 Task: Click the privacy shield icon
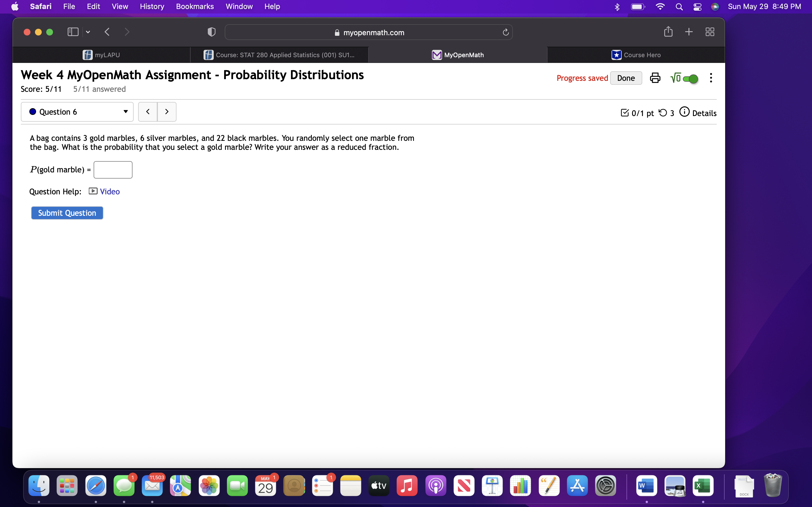pos(211,32)
